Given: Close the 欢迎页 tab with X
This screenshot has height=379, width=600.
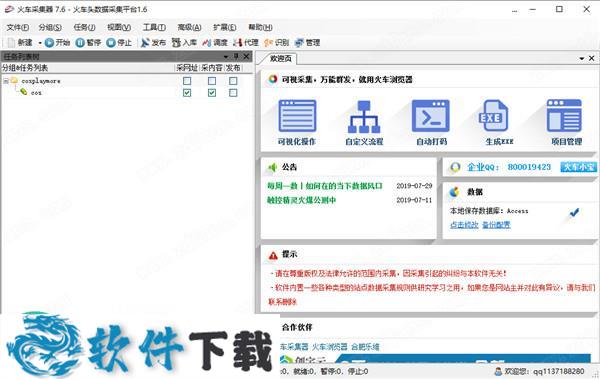Looking at the screenshot, I should 592,58.
